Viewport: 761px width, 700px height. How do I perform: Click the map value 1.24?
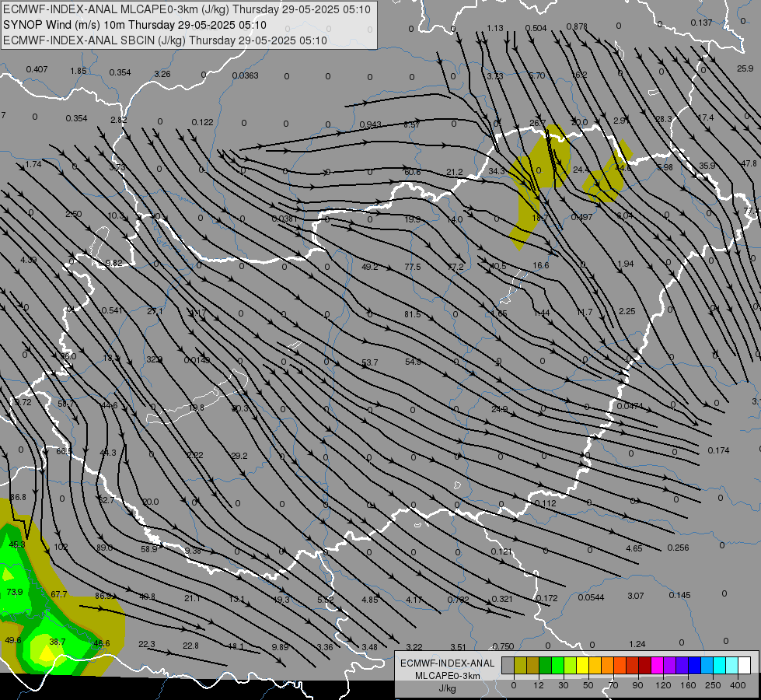637,644
